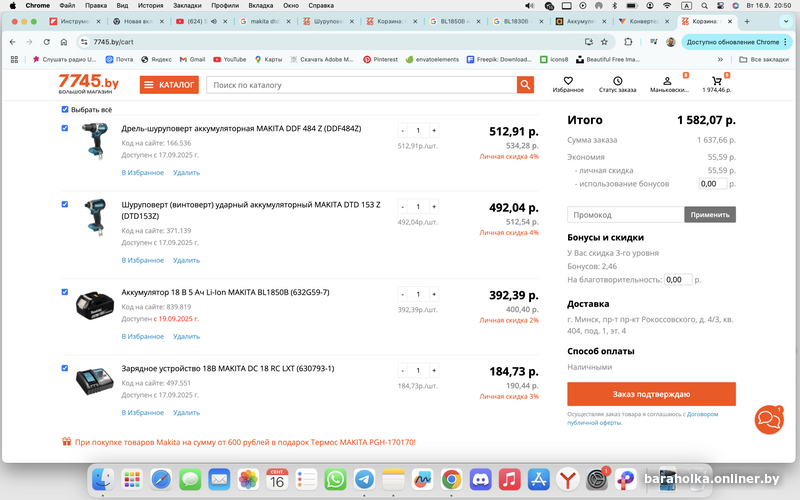
Task: Click the Промокод input field
Action: 626,215
